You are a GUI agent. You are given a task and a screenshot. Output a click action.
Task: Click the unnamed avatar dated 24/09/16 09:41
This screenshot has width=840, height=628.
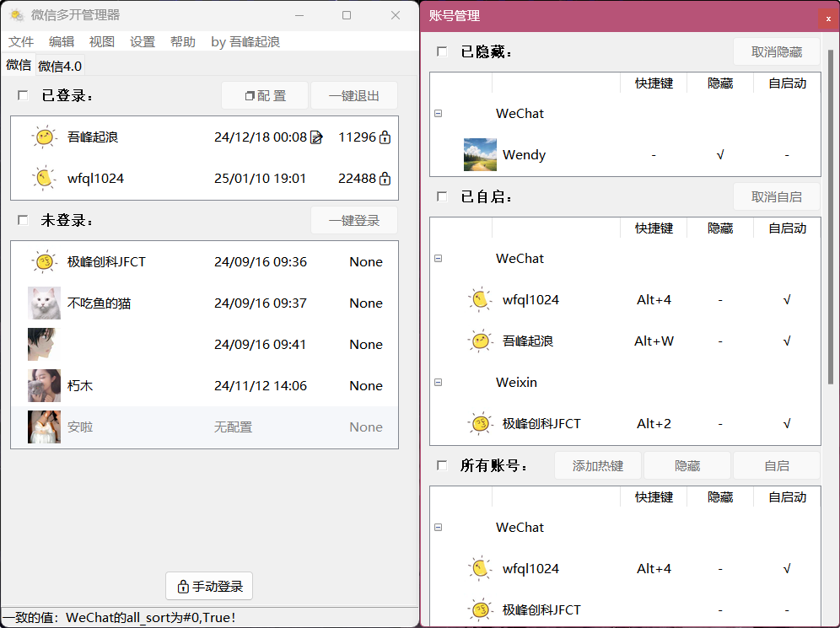tap(44, 344)
